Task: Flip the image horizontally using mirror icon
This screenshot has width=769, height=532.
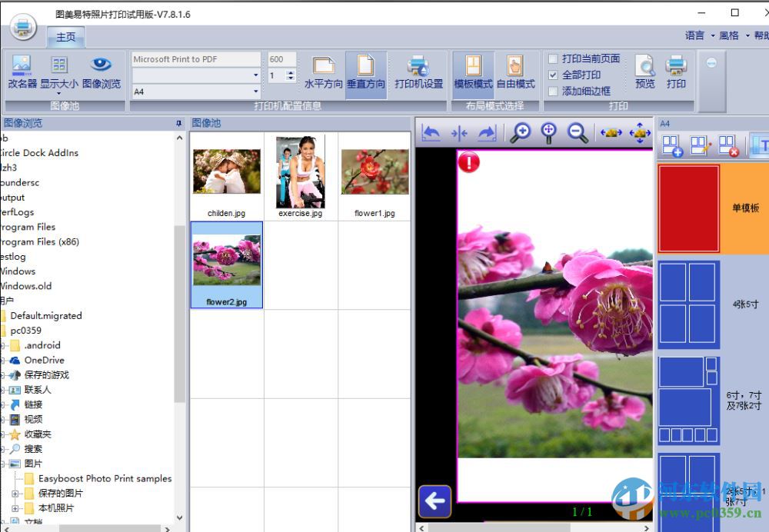Action: coord(459,133)
